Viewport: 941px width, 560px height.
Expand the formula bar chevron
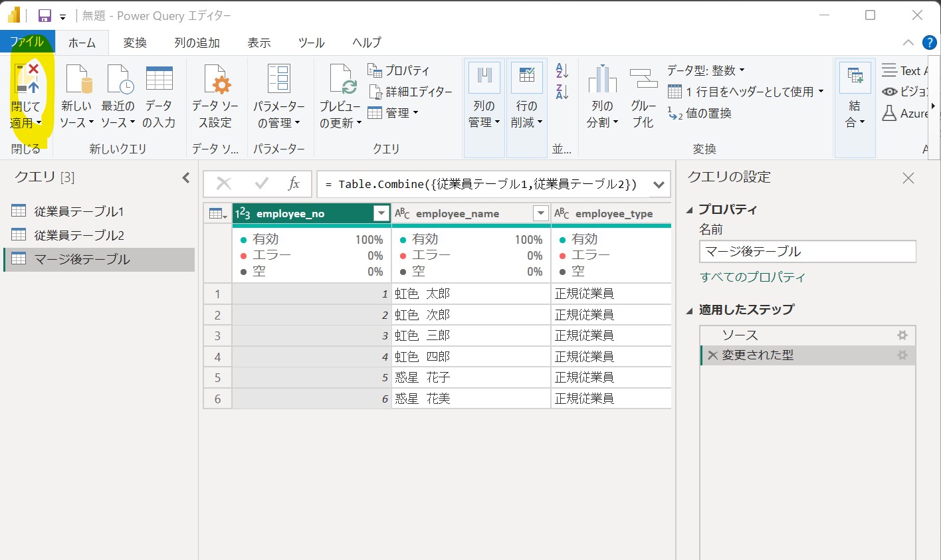click(659, 185)
